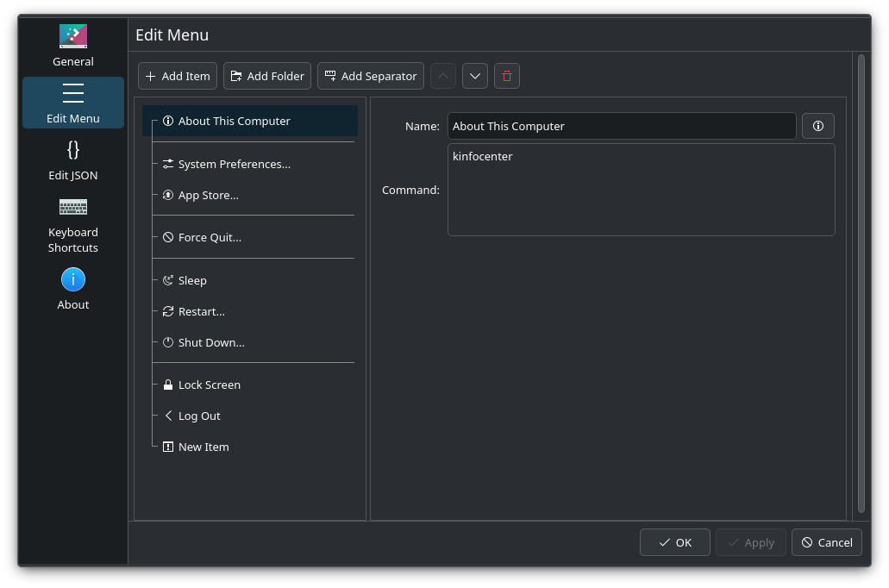The width and height of the screenshot is (889, 588).
Task: Click the Add Item button
Action: coord(178,76)
